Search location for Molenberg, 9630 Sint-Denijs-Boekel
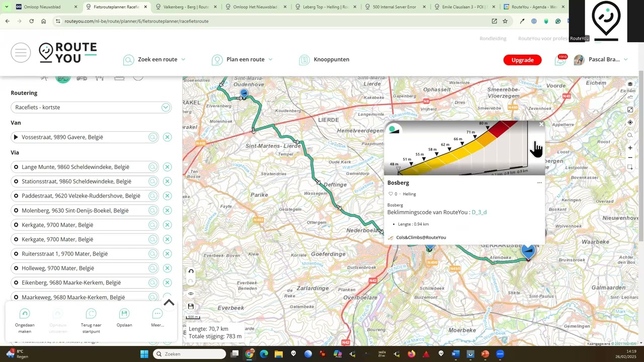Image resolution: width=644 pixels, height=362 pixels. pyautogui.click(x=153, y=210)
